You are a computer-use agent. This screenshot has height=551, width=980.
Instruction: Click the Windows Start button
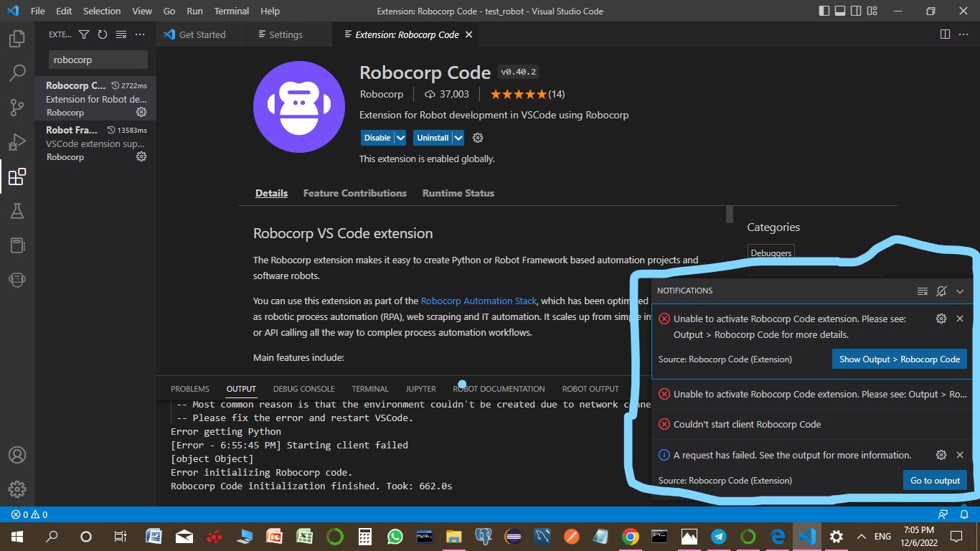point(17,536)
